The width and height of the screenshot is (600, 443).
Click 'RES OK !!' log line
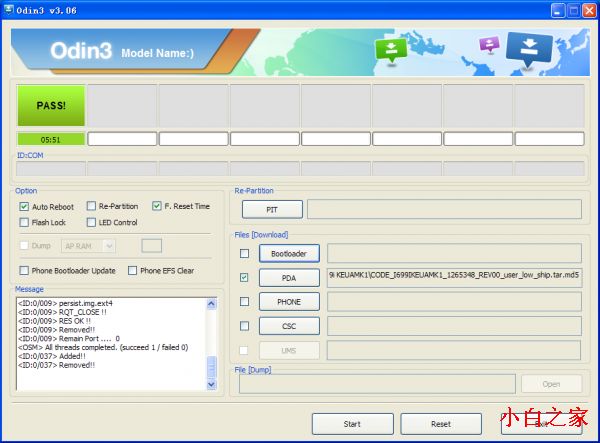pyautogui.click(x=54, y=321)
